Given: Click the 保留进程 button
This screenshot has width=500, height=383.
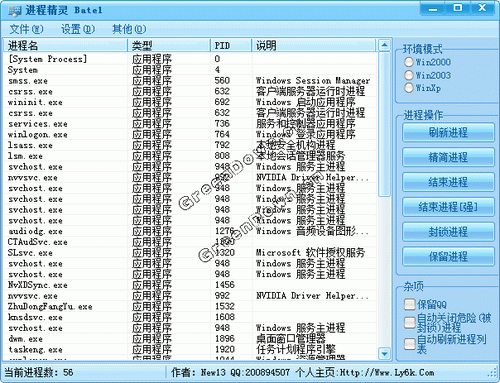Looking at the screenshot, I should (x=448, y=257).
